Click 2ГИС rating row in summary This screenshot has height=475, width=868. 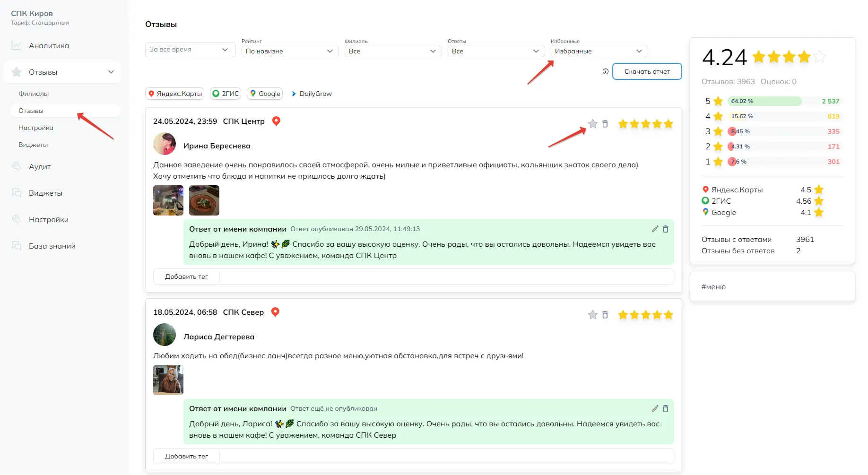click(763, 201)
